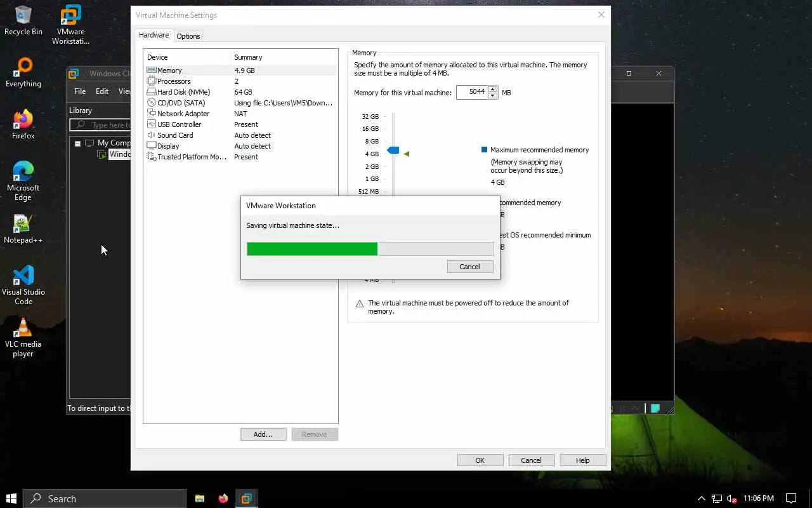Click the cyan status icon in VMware window

(x=655, y=408)
